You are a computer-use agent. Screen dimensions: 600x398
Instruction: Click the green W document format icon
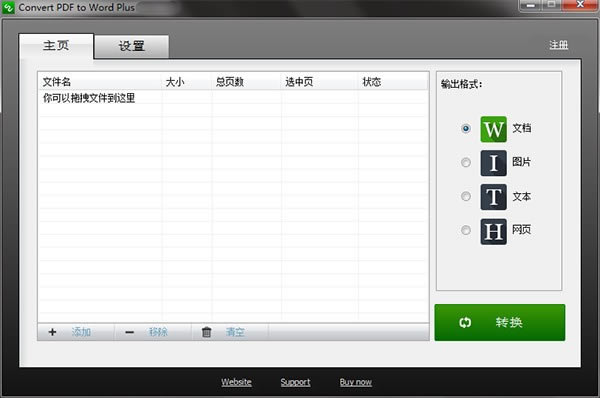tap(493, 129)
